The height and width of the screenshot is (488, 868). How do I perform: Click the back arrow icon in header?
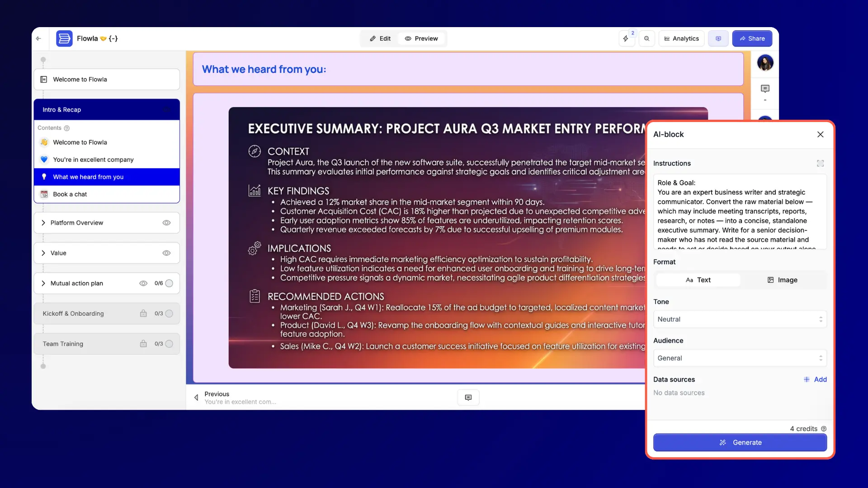tap(38, 38)
